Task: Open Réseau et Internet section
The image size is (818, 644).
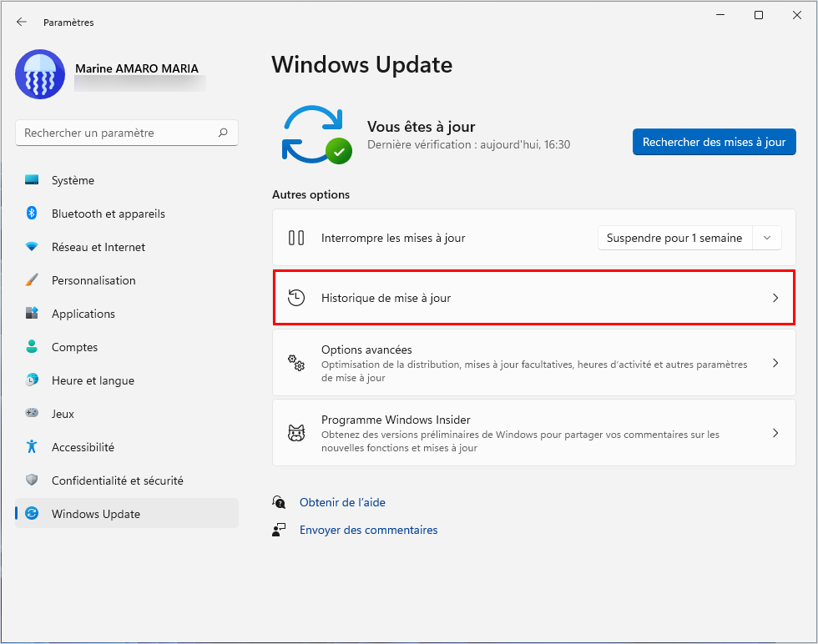Action: coord(127,247)
